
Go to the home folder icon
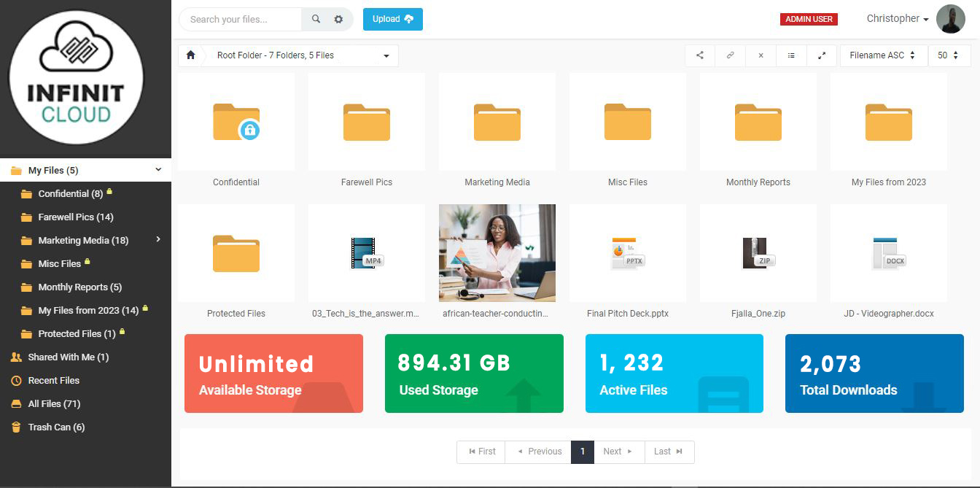pos(191,55)
